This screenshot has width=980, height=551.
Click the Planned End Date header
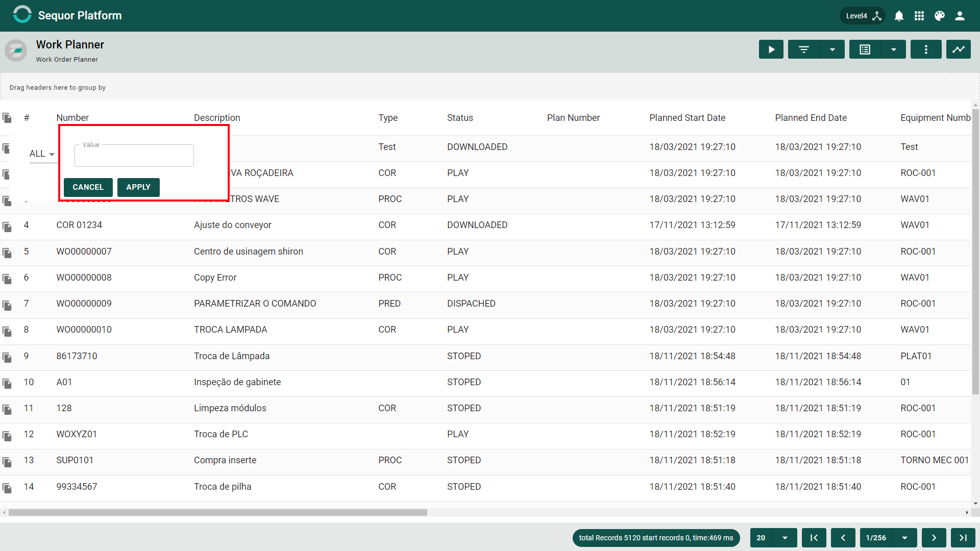point(811,118)
